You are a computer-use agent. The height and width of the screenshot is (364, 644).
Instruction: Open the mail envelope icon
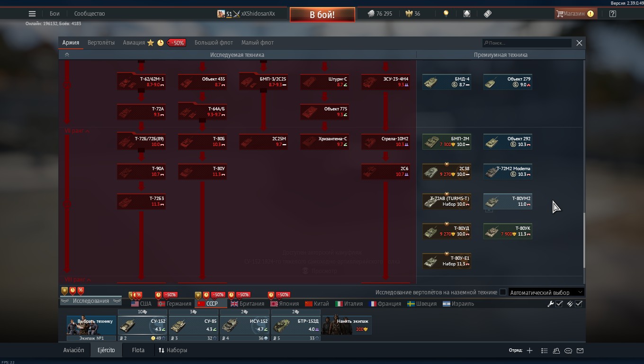pyautogui.click(x=580, y=351)
